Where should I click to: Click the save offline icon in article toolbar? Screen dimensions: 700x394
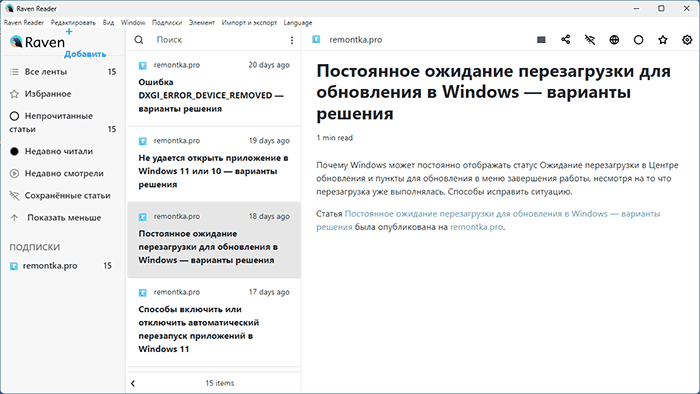pyautogui.click(x=590, y=40)
